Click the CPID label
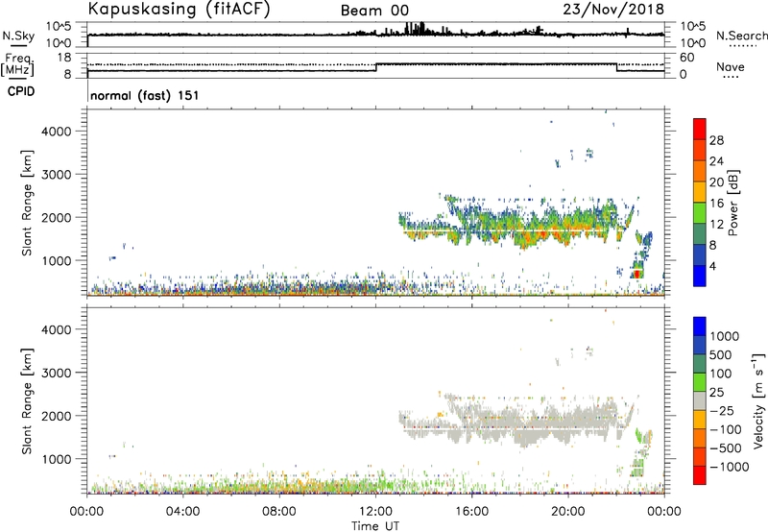The width and height of the screenshot is (768, 532). click(x=21, y=91)
